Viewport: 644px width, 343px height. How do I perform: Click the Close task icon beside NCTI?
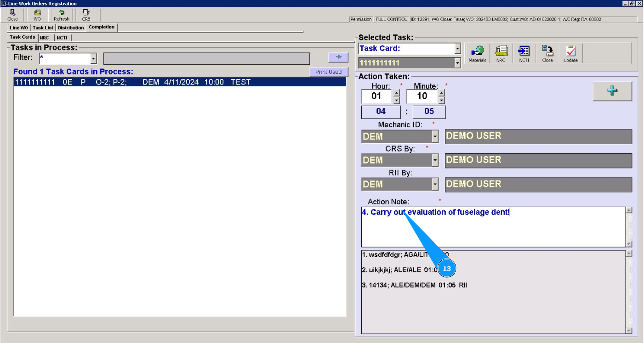547,54
